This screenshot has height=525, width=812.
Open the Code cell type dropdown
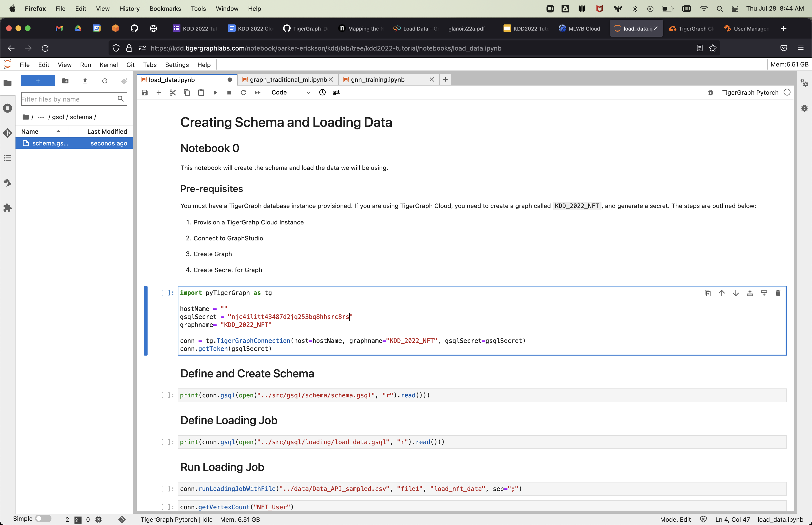(291, 92)
